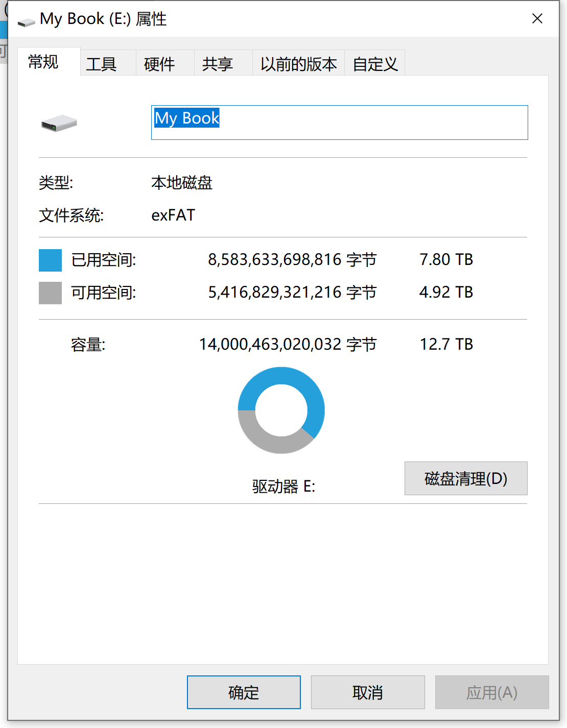Click the 取消 button
This screenshot has width=567, height=728.
(x=367, y=692)
